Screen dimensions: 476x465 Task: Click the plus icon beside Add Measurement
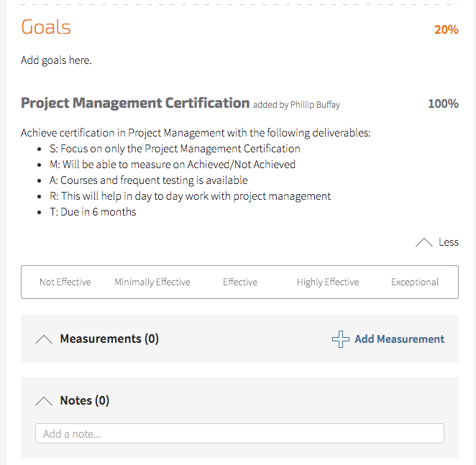(x=341, y=339)
